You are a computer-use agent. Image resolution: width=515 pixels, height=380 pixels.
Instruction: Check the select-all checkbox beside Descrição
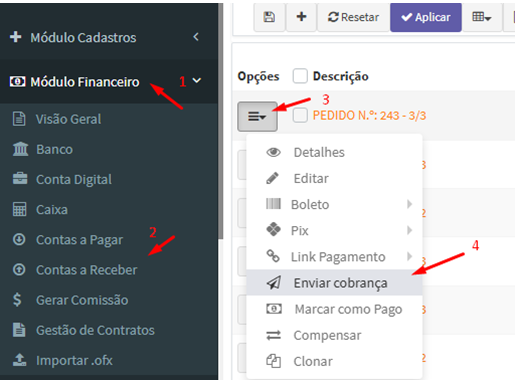[300, 76]
